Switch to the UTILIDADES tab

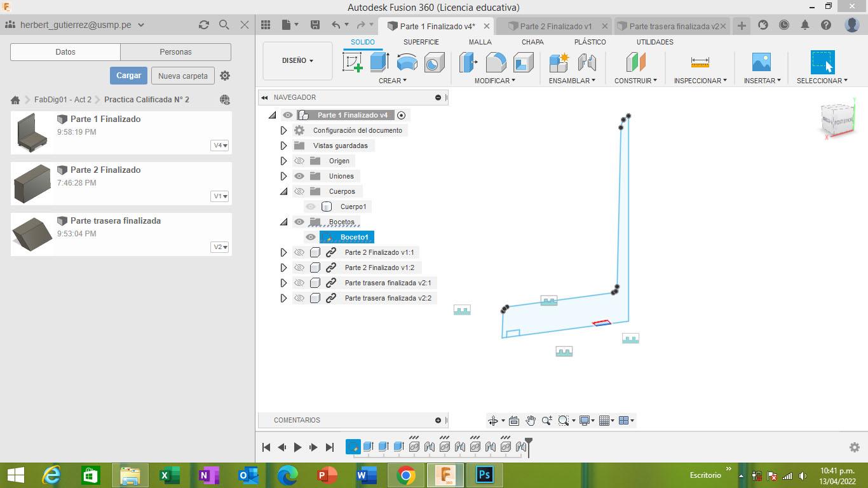(654, 42)
